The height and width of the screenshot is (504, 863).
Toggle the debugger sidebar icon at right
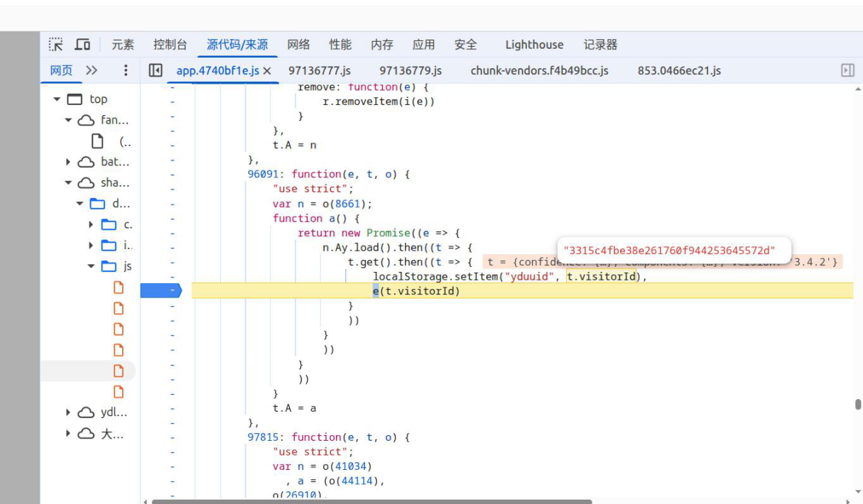click(x=847, y=70)
